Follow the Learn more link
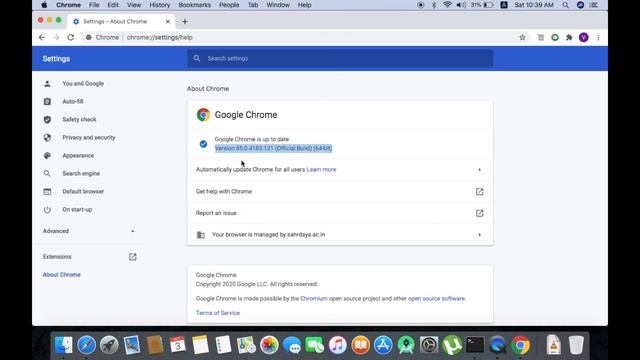This screenshot has width=640, height=360. 321,169
